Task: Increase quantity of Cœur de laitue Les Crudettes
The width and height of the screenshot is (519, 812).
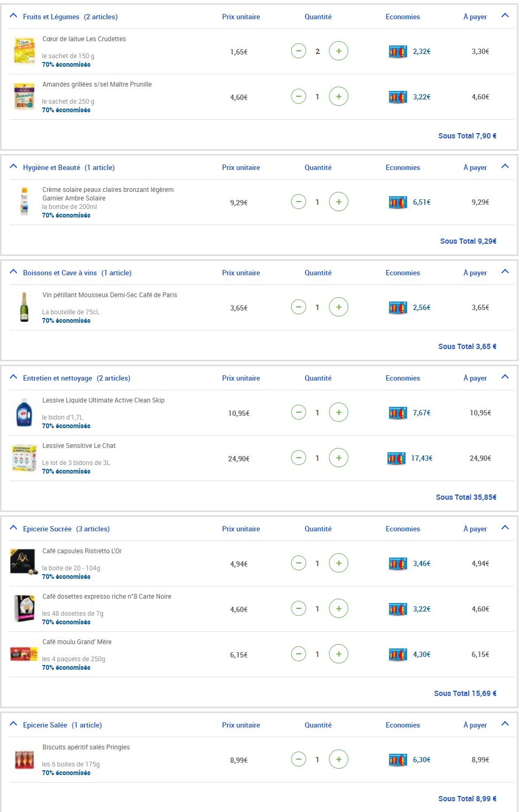Action: pos(338,51)
